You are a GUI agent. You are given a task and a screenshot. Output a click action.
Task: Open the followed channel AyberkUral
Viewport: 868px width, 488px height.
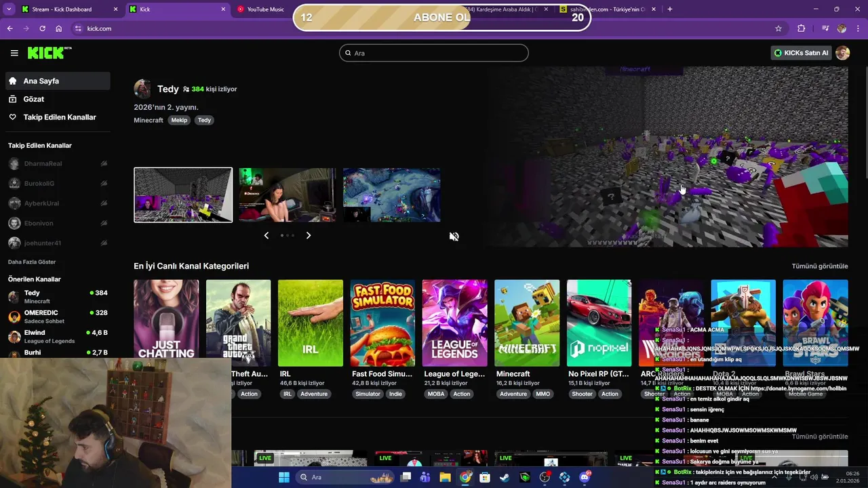tap(58, 203)
